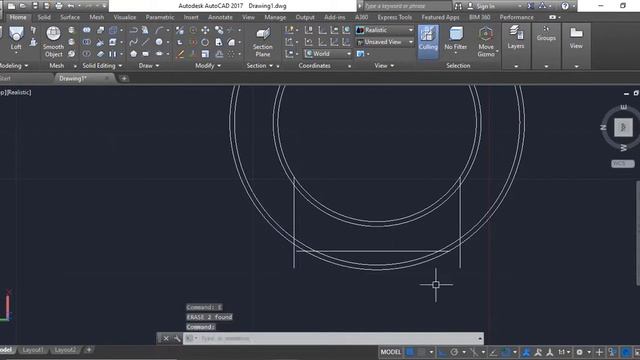Image resolution: width=640 pixels, height=360 pixels.
Task: Choose the Rectangle draw tool
Action: click(145, 53)
